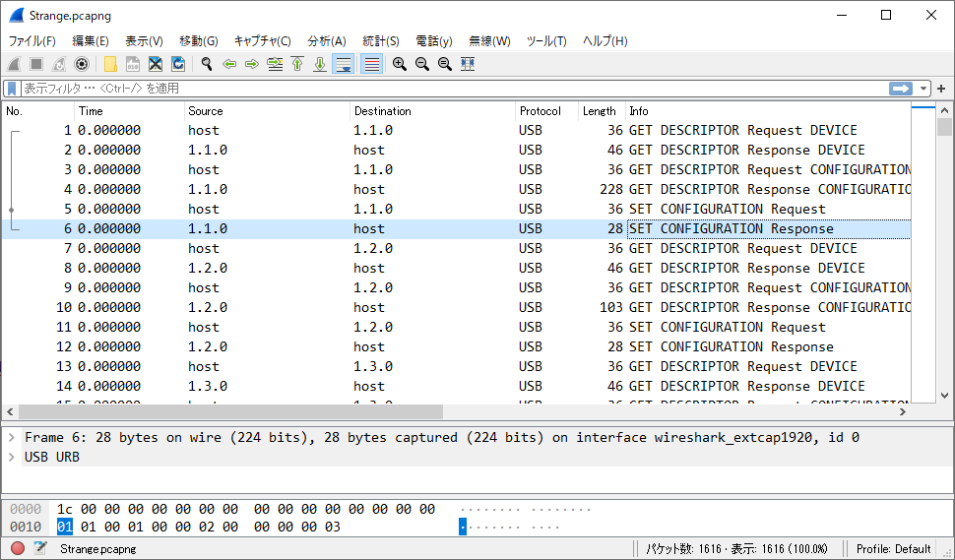The height and width of the screenshot is (560, 955).
Task: Select packet 7 to destination 1.2.0
Action: pyautogui.click(x=457, y=248)
